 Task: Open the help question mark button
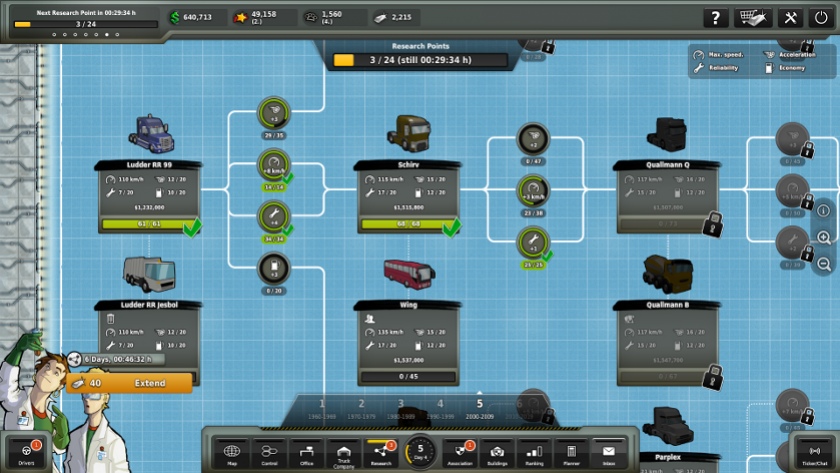pos(715,18)
